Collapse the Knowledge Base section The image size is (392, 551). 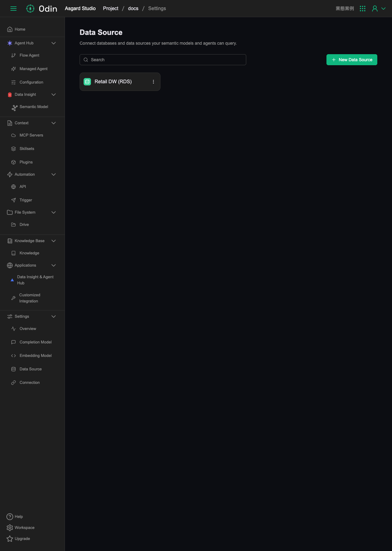pyautogui.click(x=54, y=241)
